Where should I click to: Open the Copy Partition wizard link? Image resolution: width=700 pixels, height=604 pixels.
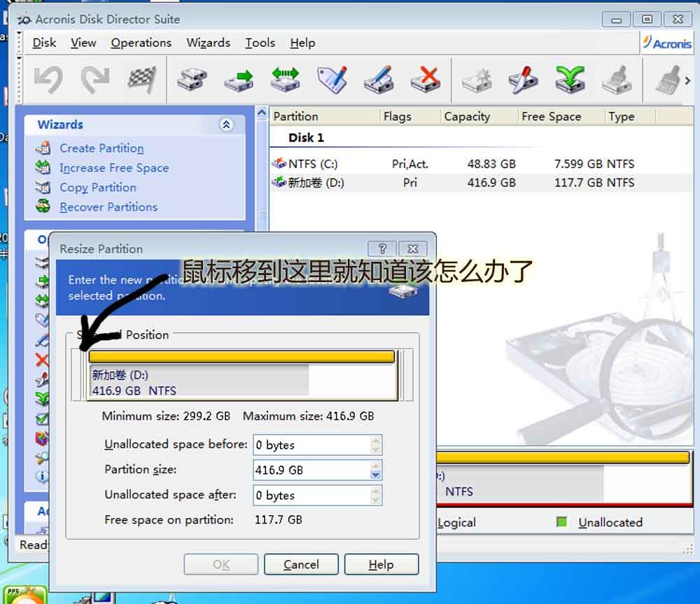pos(98,188)
